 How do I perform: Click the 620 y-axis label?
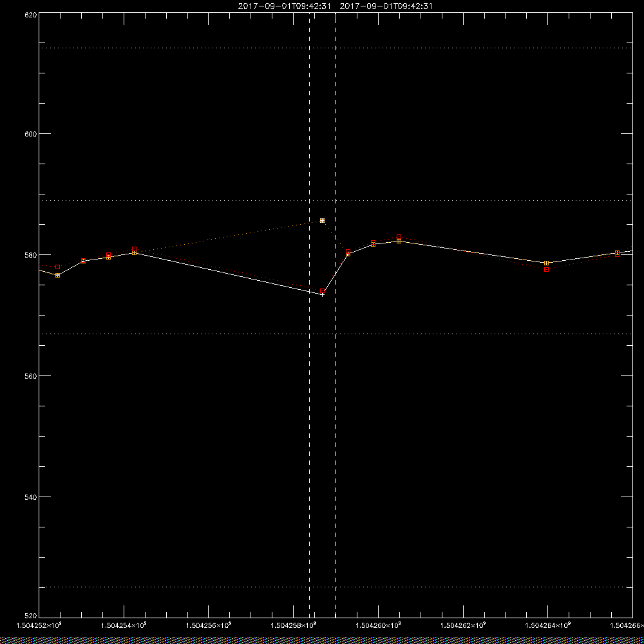click(x=31, y=14)
